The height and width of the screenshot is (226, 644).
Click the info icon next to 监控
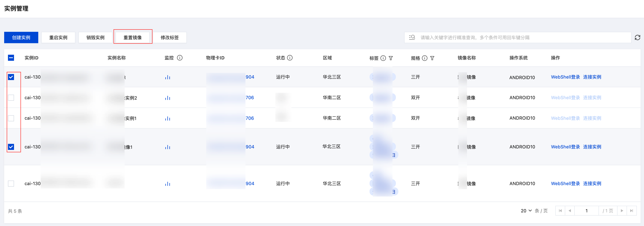180,58
